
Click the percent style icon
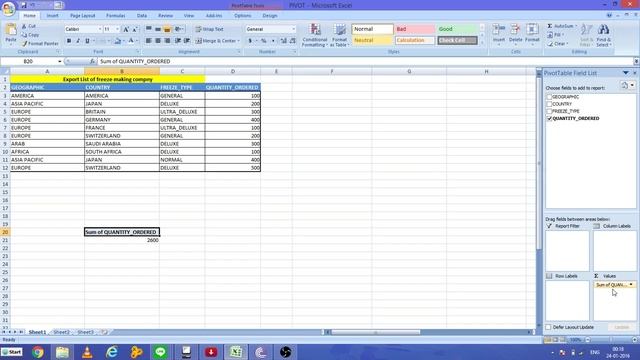pos(264,41)
